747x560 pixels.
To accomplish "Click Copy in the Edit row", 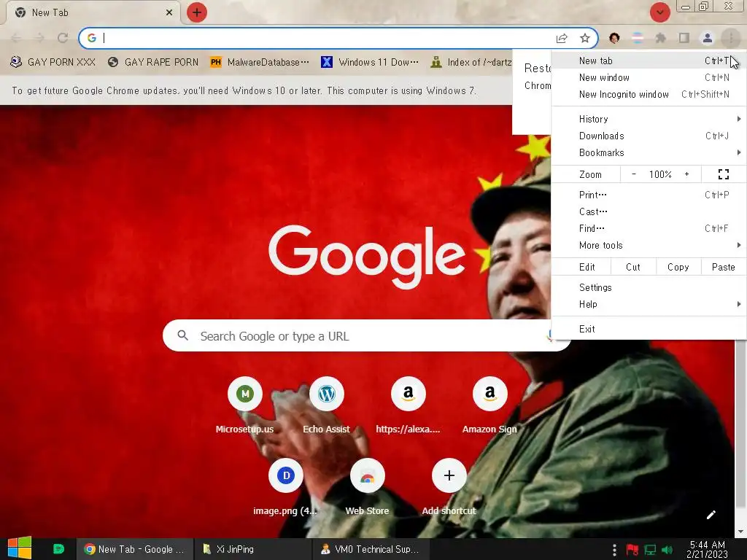I will 678,267.
